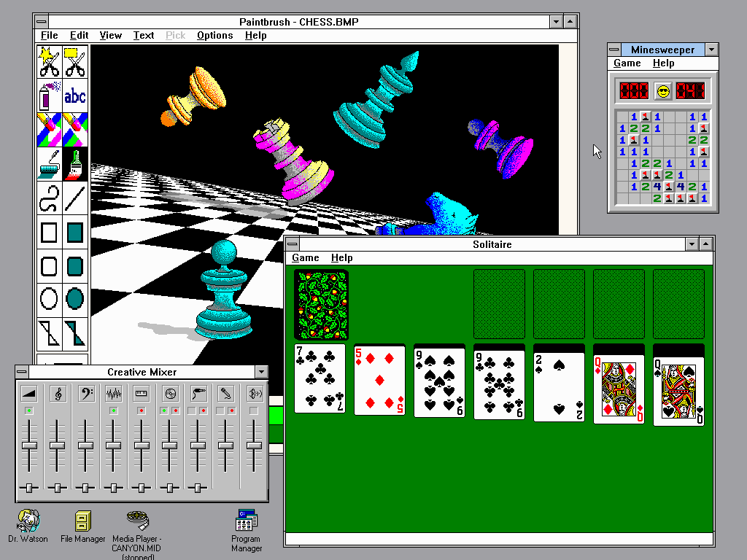The width and height of the screenshot is (747, 560).
Task: Select the hollow Box tool
Action: (x=50, y=232)
